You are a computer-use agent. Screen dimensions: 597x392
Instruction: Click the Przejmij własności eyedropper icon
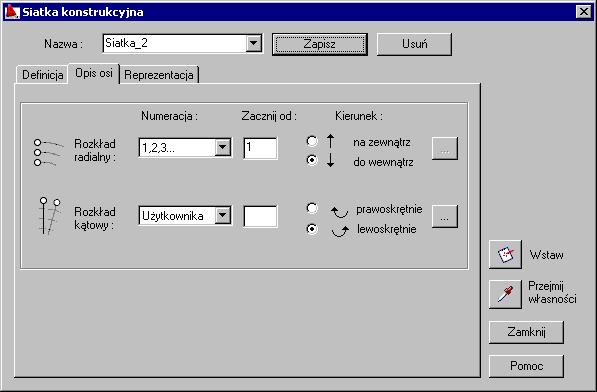tap(505, 294)
